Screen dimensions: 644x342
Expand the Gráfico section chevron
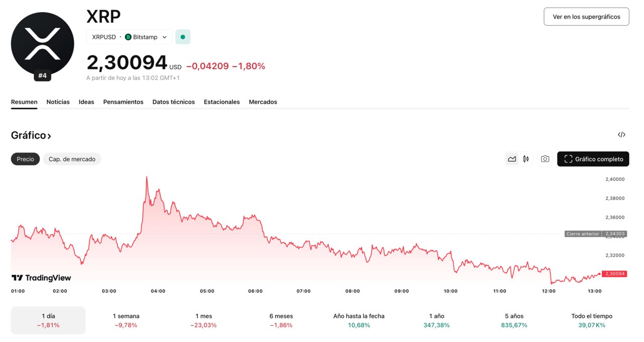49,135
